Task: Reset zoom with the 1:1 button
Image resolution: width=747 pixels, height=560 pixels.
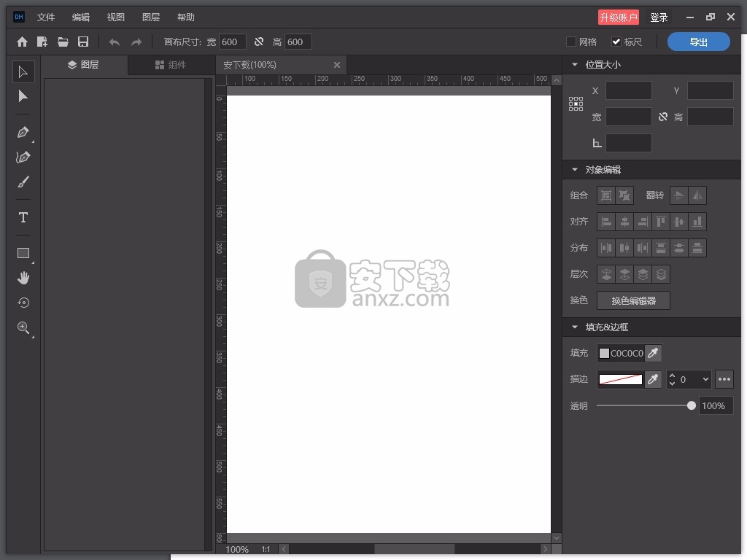Action: [x=266, y=549]
